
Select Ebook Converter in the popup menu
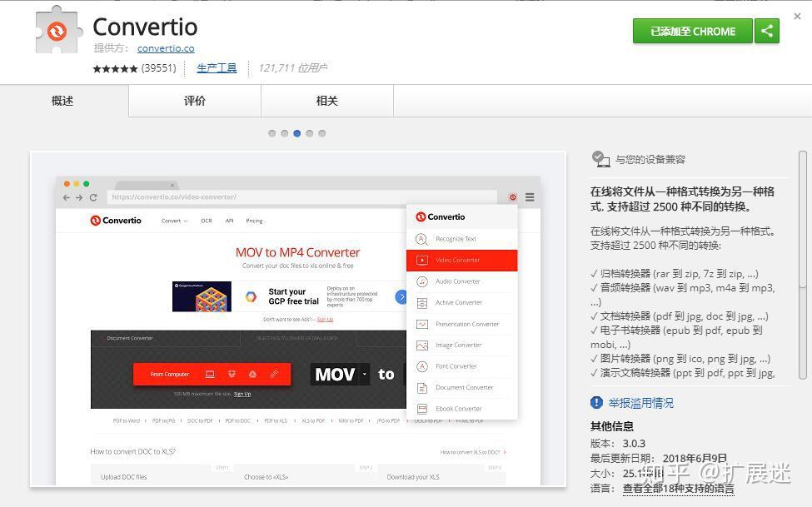pos(462,409)
